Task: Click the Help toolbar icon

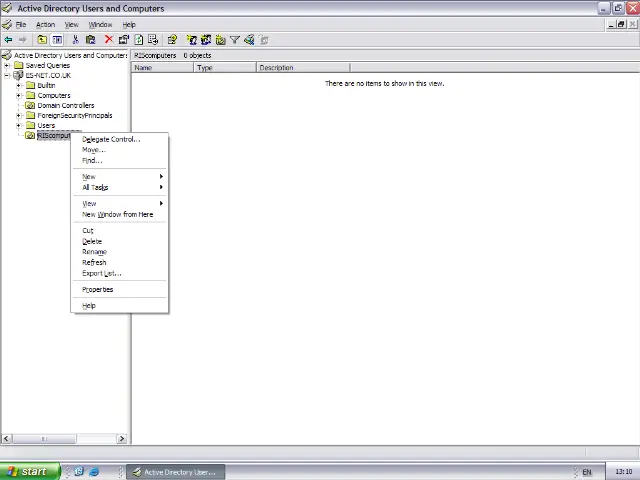Action: [172, 40]
